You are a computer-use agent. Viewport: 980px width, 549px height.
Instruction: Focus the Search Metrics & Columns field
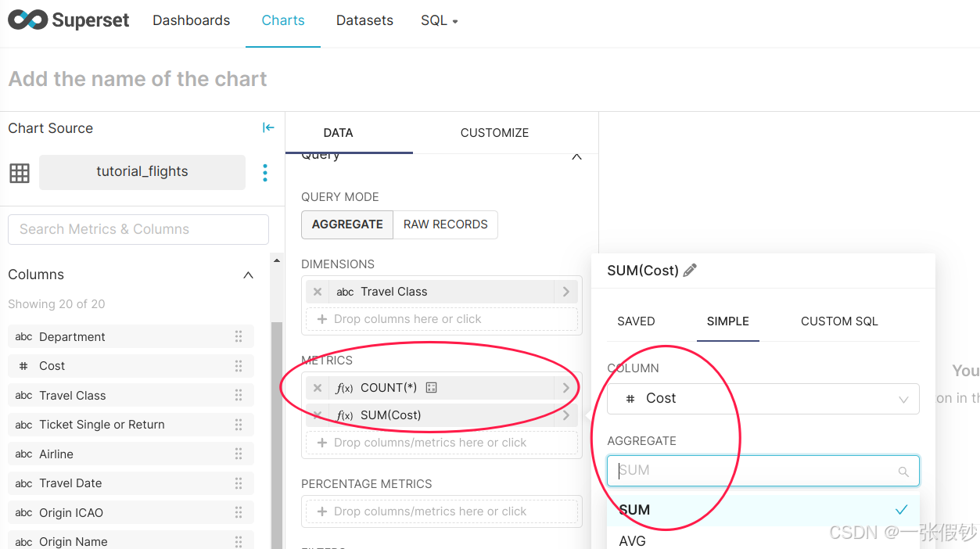[138, 229]
